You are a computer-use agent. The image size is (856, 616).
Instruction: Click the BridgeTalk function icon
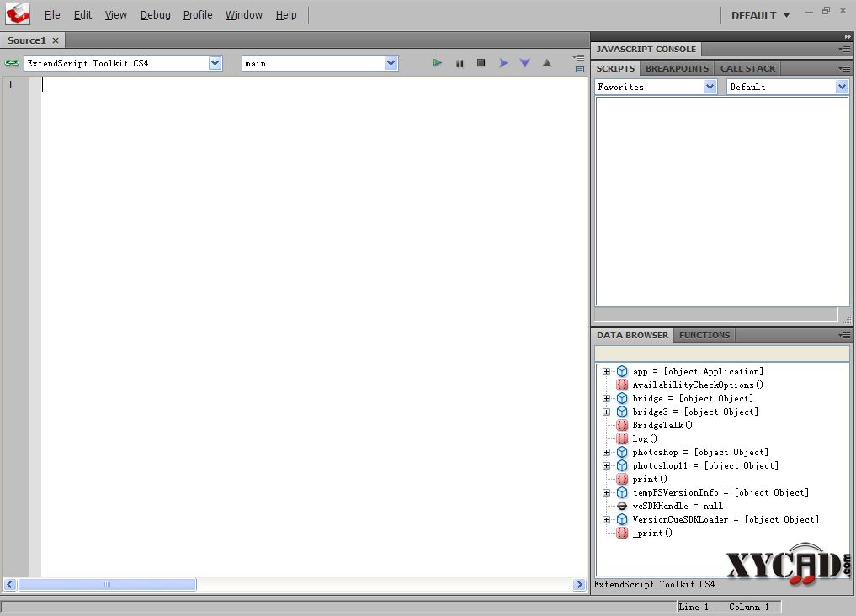[x=622, y=425]
